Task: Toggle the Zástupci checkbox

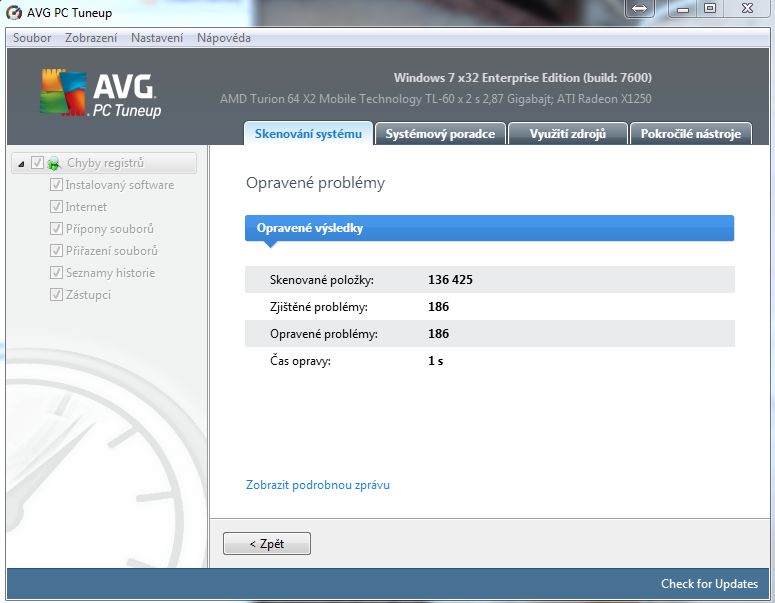Action: 56,294
